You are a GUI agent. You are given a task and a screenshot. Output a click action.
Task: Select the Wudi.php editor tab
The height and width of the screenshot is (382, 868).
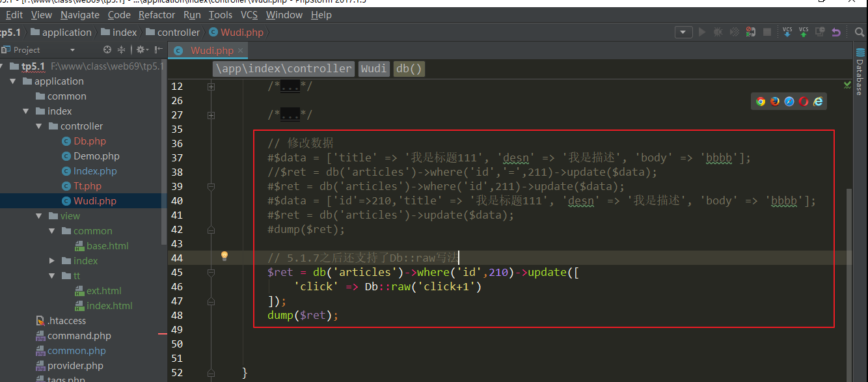[x=208, y=50]
